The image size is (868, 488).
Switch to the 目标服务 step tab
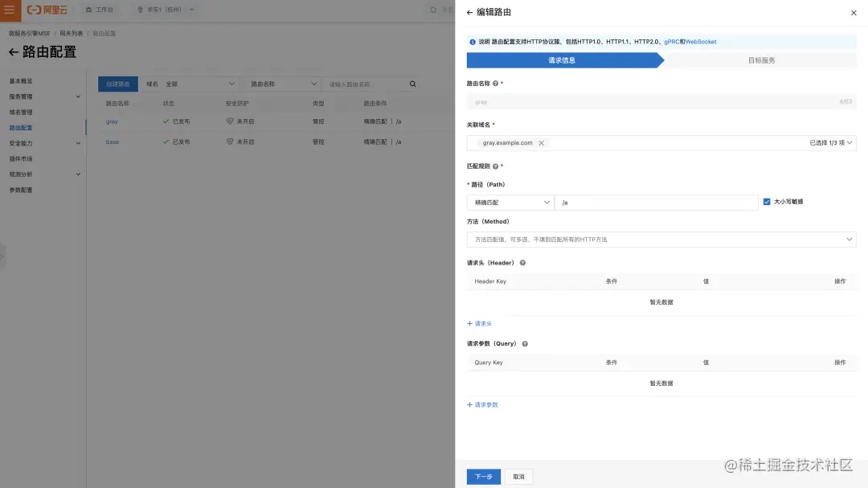761,60
